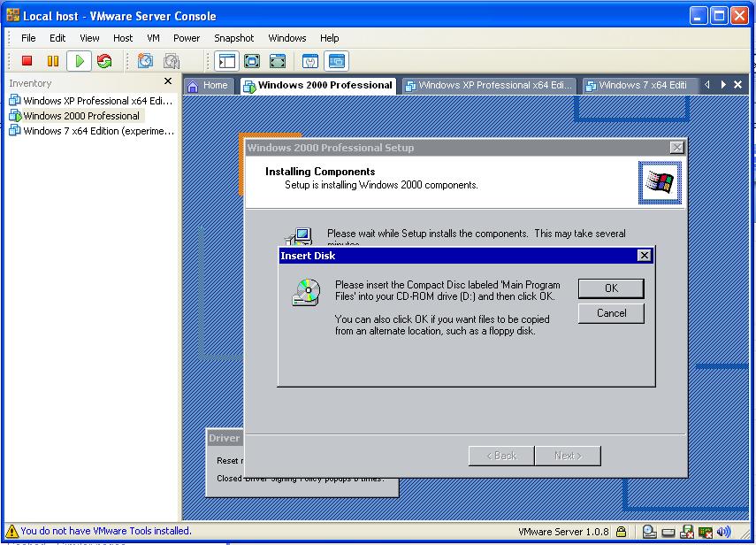Click the Next button in Setup wizard
Viewport: 756px width, 545px height.
pos(568,456)
